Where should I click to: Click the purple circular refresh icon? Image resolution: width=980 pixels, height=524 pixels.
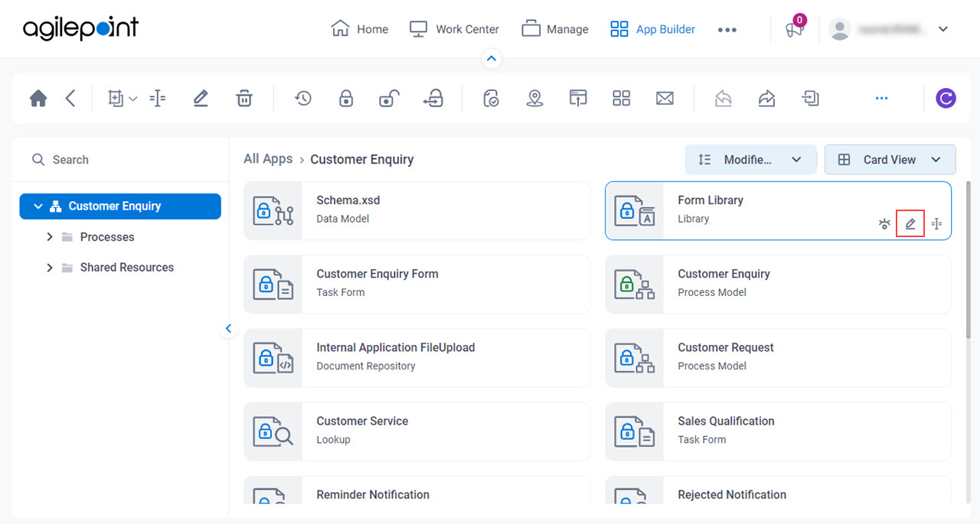pos(946,98)
